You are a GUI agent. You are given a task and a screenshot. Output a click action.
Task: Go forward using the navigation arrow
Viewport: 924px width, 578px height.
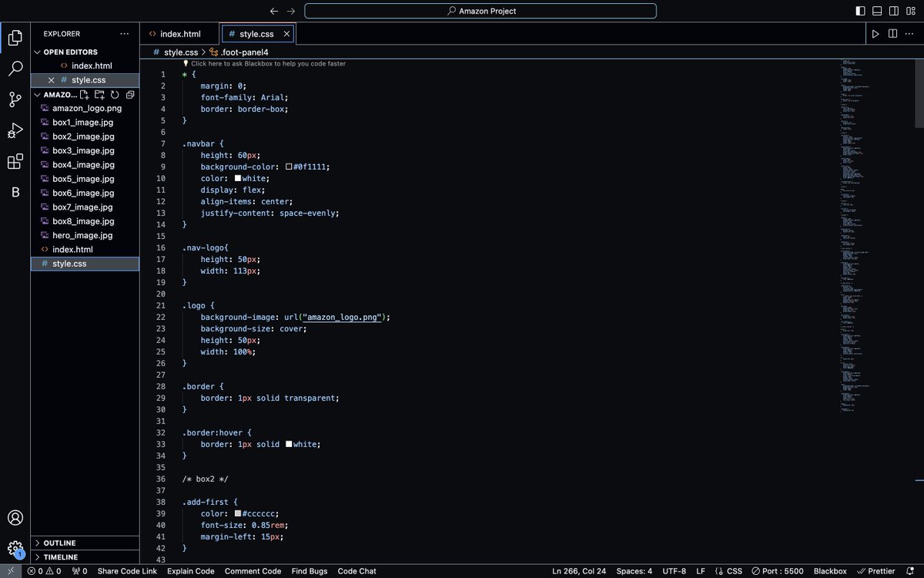click(x=290, y=11)
